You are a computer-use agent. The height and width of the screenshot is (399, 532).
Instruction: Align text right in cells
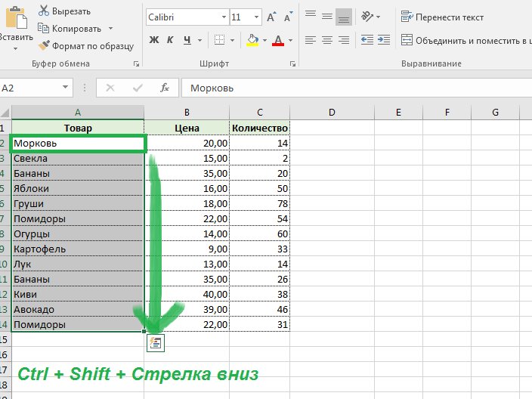coord(344,40)
